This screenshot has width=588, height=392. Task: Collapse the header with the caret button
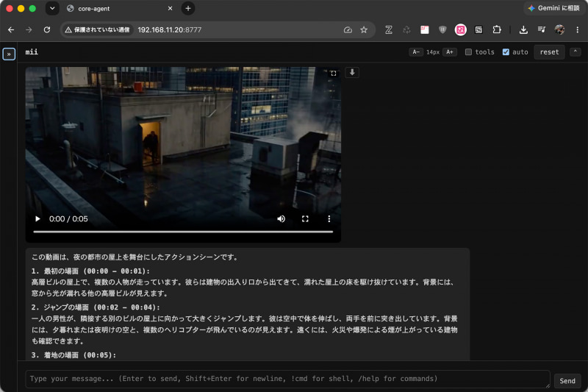click(575, 51)
